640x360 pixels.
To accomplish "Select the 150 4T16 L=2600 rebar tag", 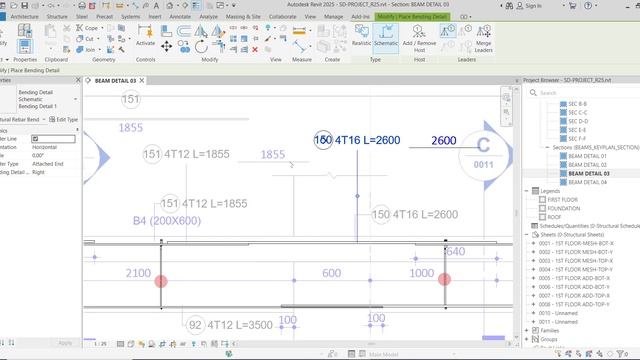I will tap(357, 140).
